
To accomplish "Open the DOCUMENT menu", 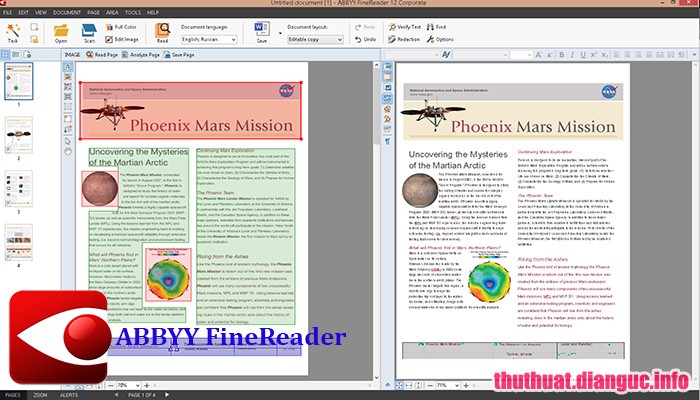I will (67, 12).
